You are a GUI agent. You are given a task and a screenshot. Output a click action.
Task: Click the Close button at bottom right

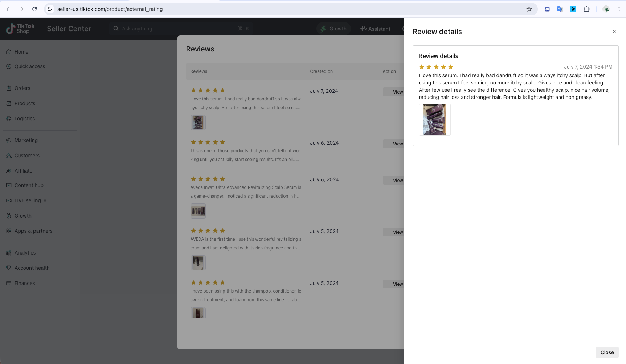tap(607, 352)
